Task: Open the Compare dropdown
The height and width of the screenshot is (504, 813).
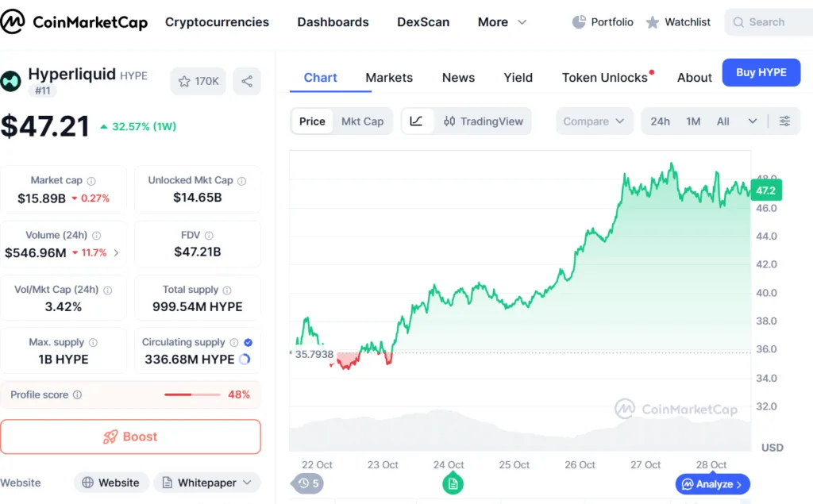Action: coord(594,121)
